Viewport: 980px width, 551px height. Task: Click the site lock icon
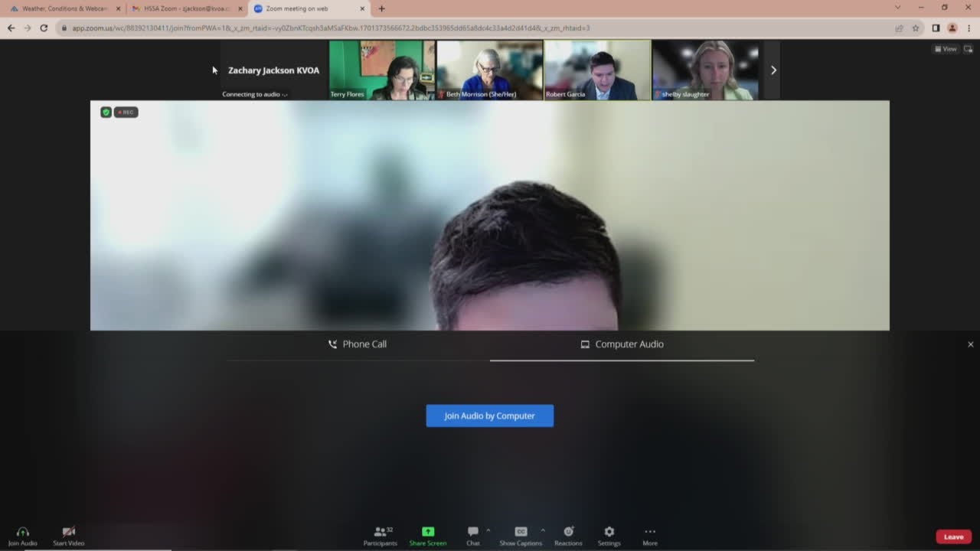64,28
